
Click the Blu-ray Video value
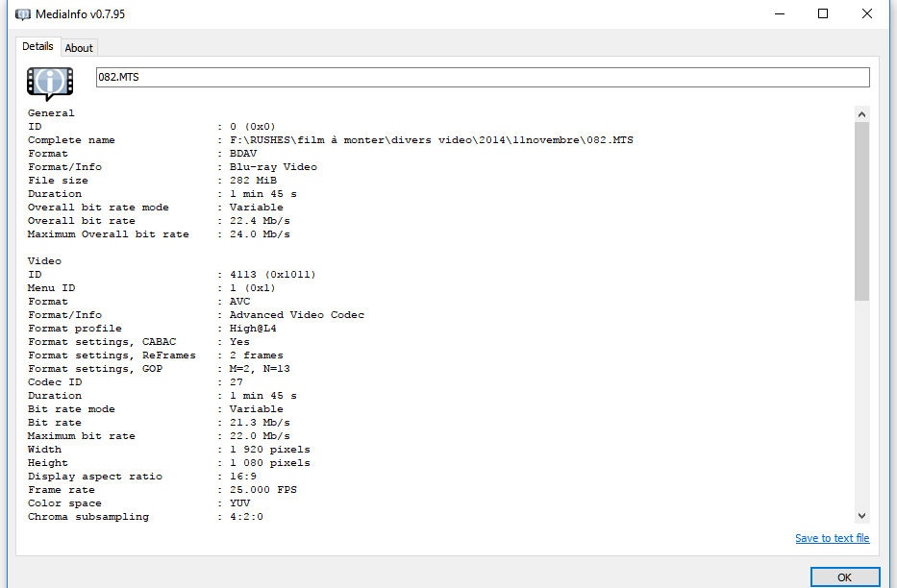click(273, 167)
